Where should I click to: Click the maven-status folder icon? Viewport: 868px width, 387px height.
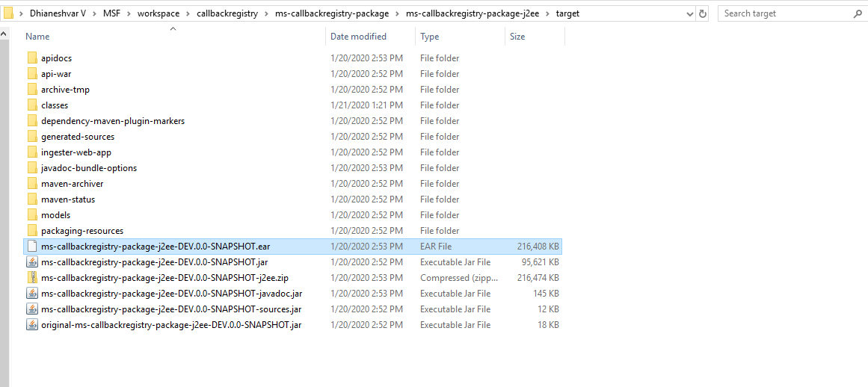[32, 199]
